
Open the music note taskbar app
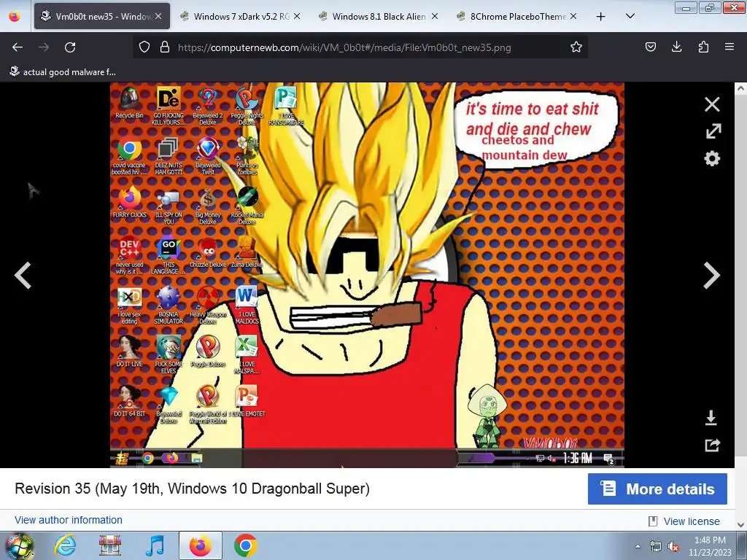(x=155, y=545)
